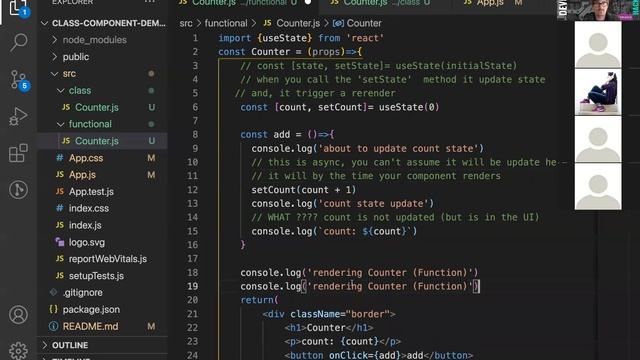Open README.md file
Screen dimensions: 640x360
pyautogui.click(x=91, y=327)
